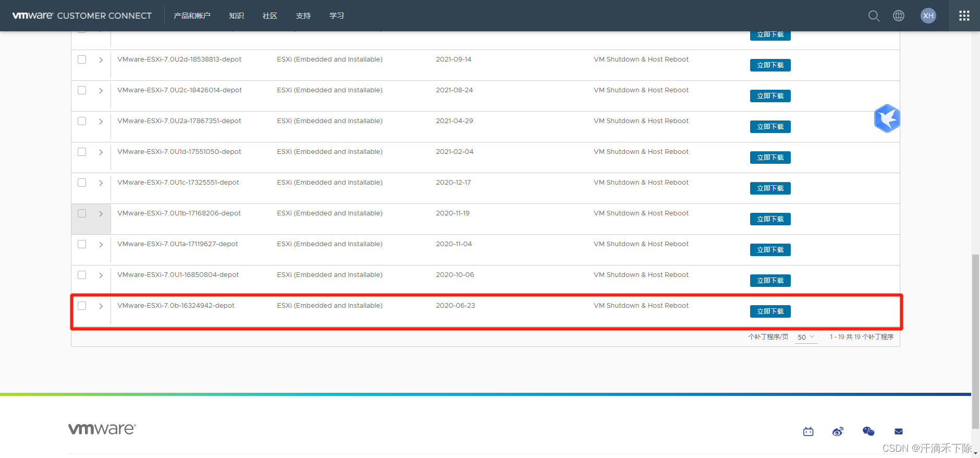Open the WeChat footer icon
The image size is (980, 458).
point(868,431)
